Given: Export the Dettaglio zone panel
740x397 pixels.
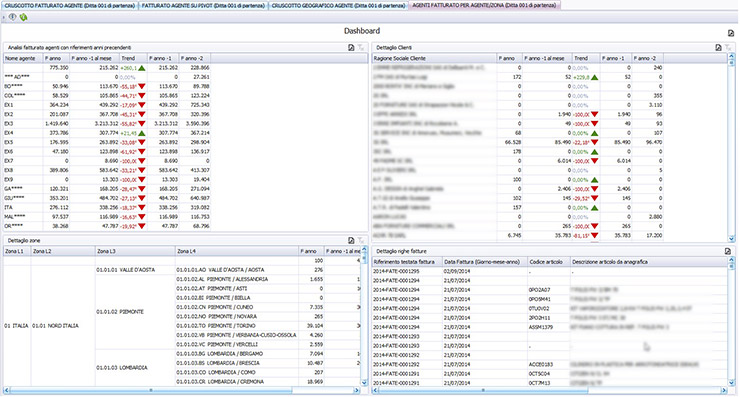Looking at the screenshot, I should coord(351,240).
